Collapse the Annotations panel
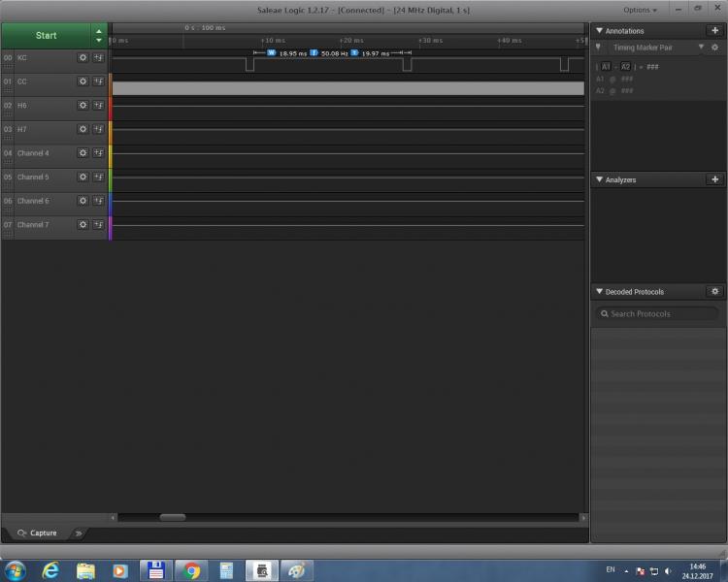 (x=599, y=31)
